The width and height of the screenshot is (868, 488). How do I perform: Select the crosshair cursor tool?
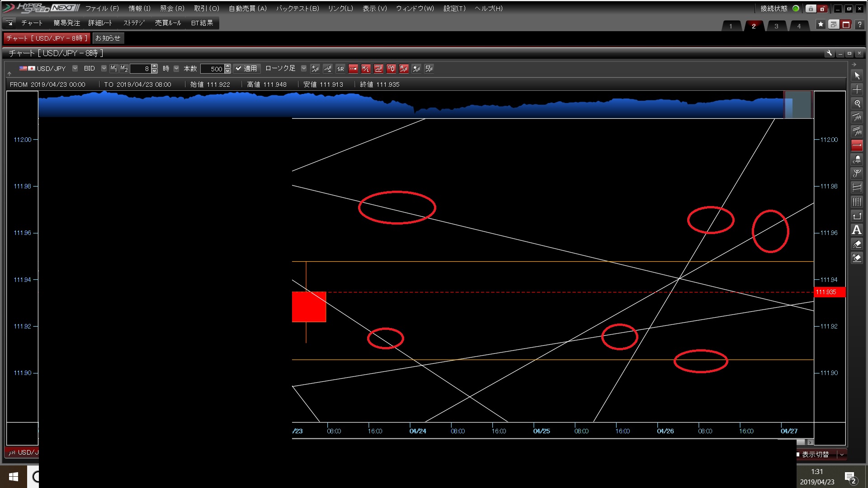[857, 90]
